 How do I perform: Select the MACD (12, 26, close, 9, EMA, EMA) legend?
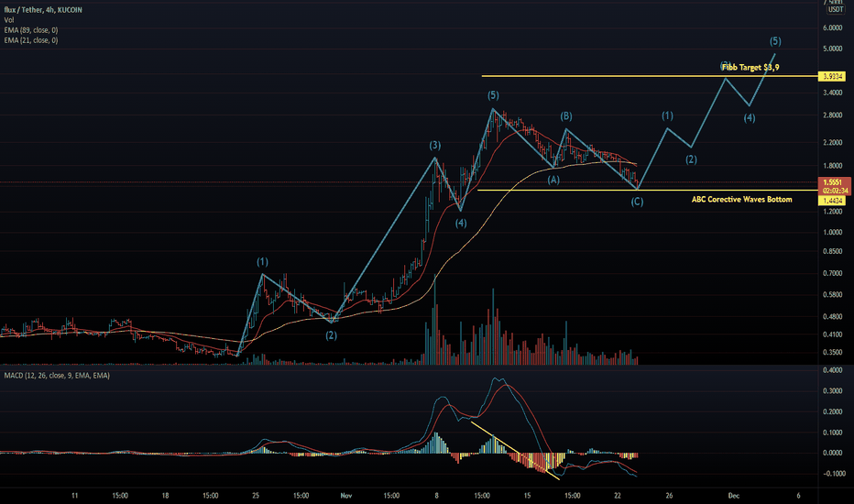pos(57,376)
